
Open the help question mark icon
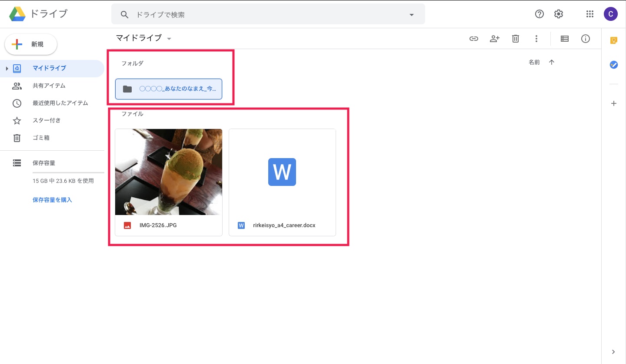[x=539, y=14]
